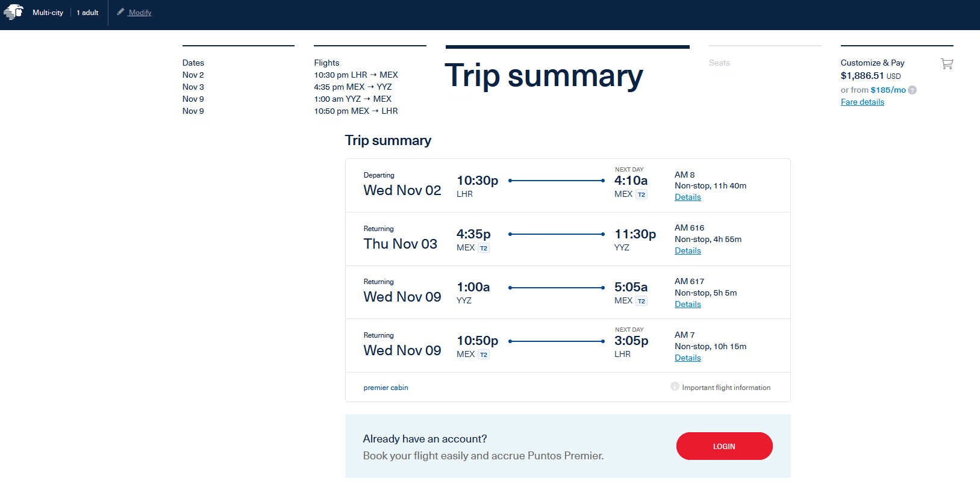This screenshot has width=980, height=487.
Task: Click the T2 terminal badge for AM 616 departure
Action: point(484,248)
